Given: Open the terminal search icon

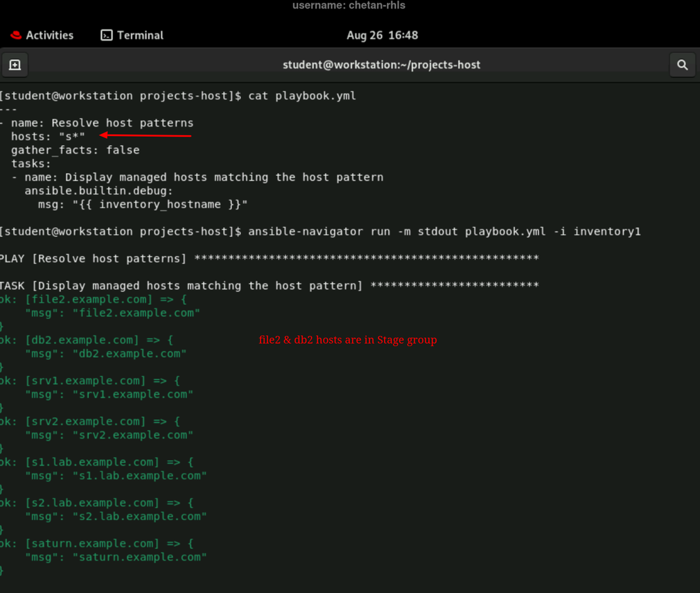Looking at the screenshot, I should coord(682,65).
